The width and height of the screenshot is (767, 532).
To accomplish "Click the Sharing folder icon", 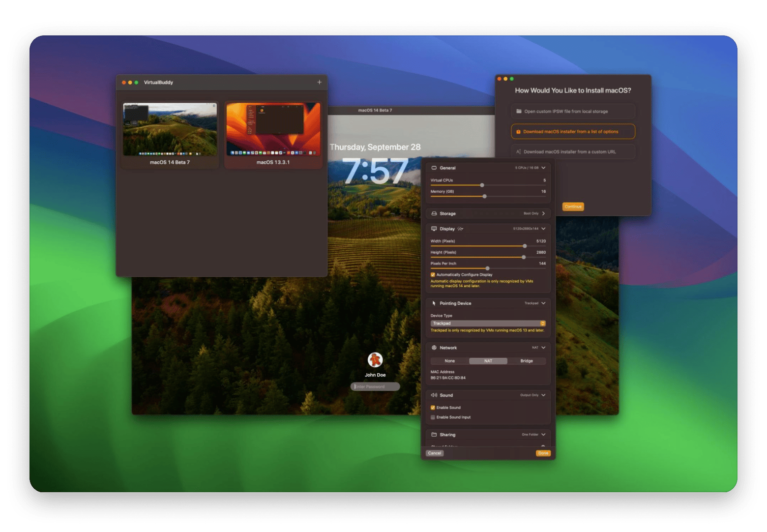I will click(x=434, y=435).
